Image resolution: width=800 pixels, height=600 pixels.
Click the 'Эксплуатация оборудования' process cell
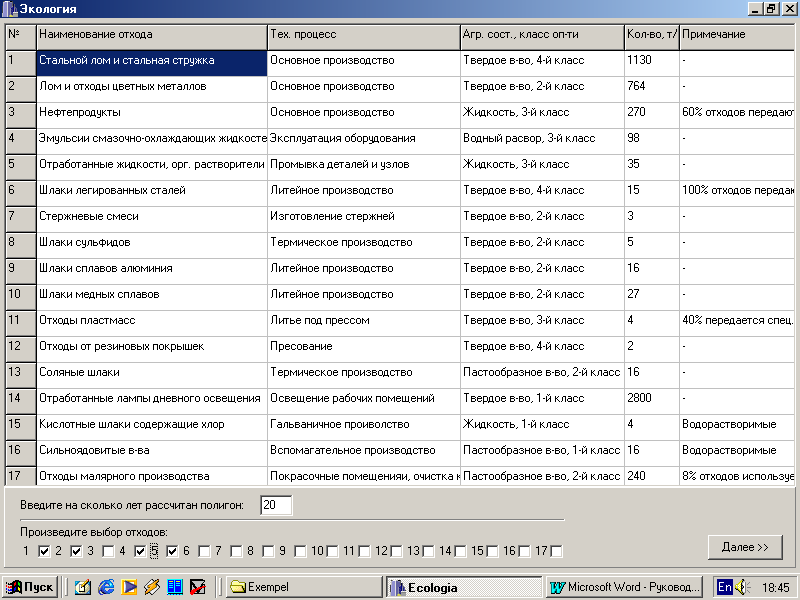(x=364, y=141)
